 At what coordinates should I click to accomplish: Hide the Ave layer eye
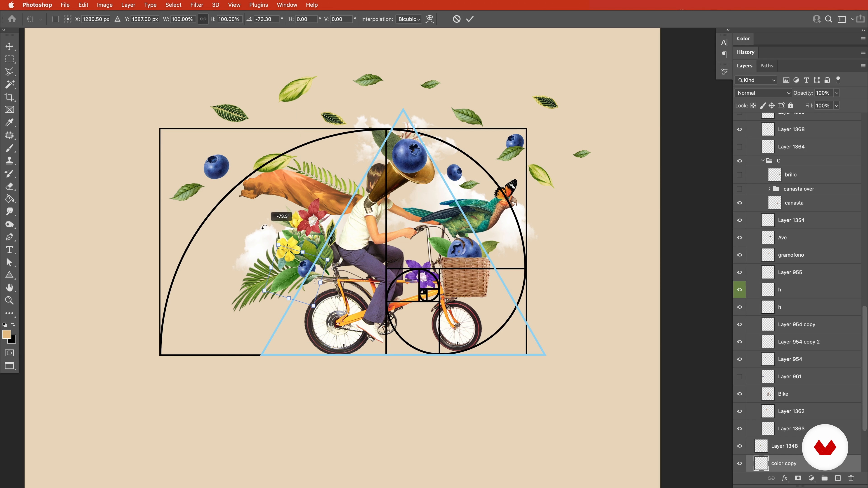(740, 238)
